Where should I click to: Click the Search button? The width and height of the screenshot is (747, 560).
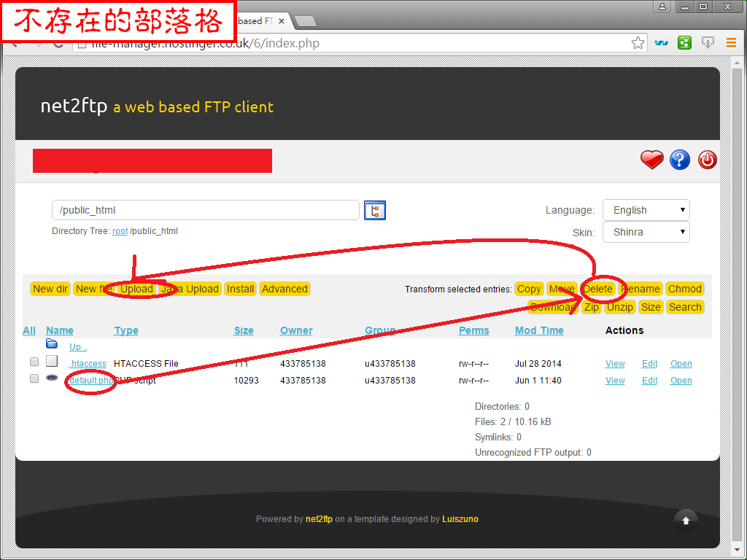(x=685, y=307)
